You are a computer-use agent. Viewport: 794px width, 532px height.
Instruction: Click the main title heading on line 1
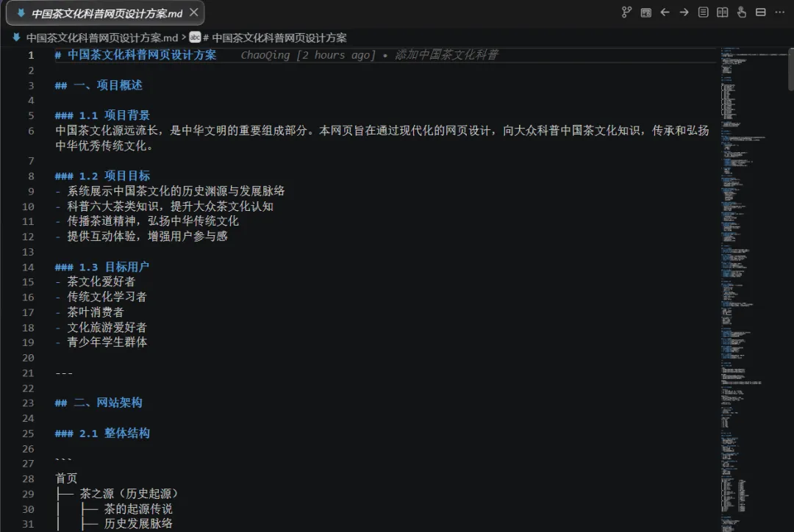(136, 54)
